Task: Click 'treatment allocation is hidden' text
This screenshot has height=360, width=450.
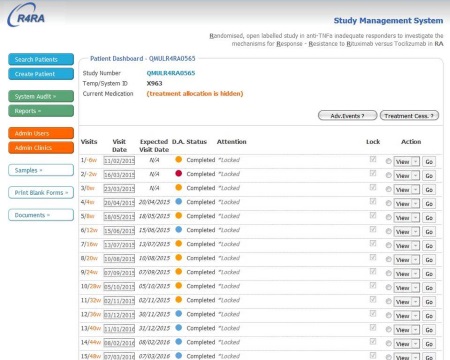Action: point(195,94)
